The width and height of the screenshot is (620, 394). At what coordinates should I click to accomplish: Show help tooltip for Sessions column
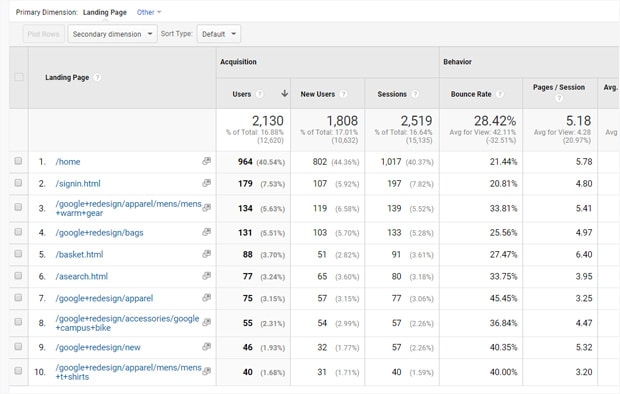coord(415,94)
